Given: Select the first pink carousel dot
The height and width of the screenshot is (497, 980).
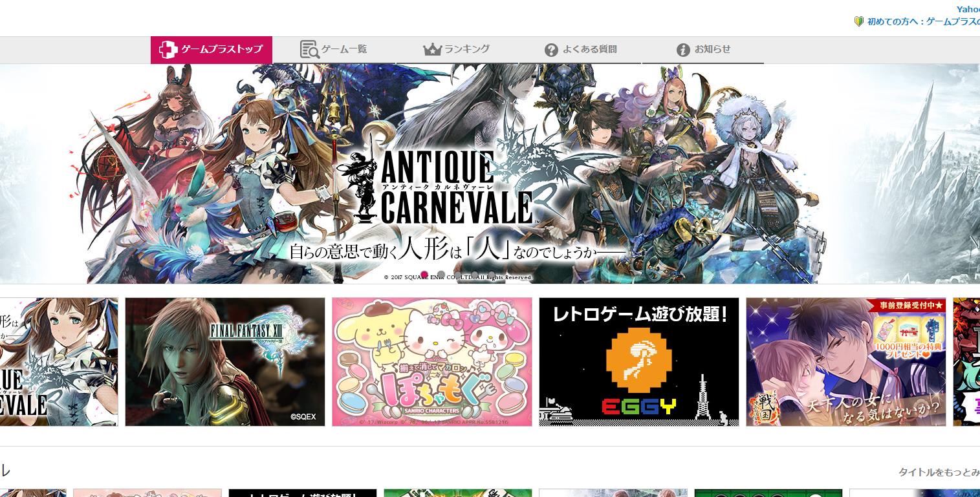Looking at the screenshot, I should tap(424, 275).
